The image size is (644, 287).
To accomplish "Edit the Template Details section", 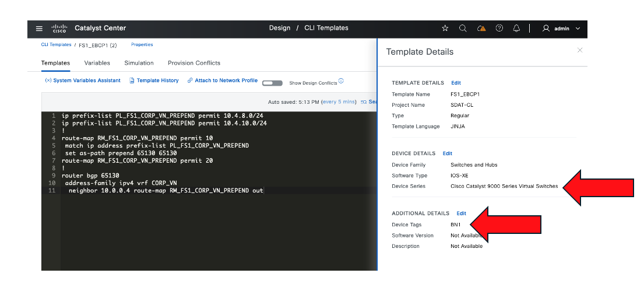I will coord(456,83).
